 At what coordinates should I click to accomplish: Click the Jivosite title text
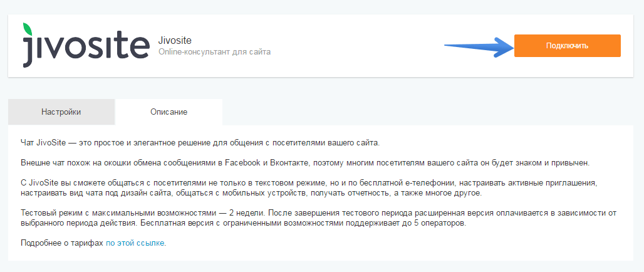point(175,41)
